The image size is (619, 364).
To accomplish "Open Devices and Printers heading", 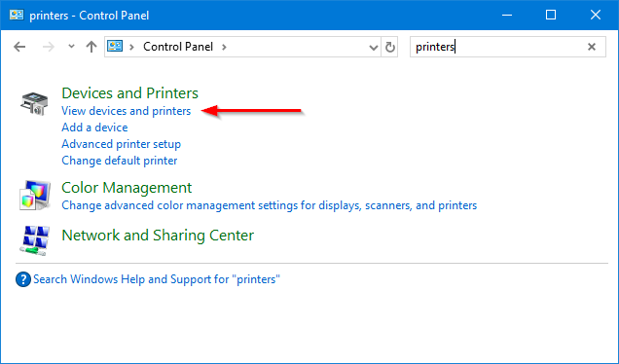I will 129,93.
